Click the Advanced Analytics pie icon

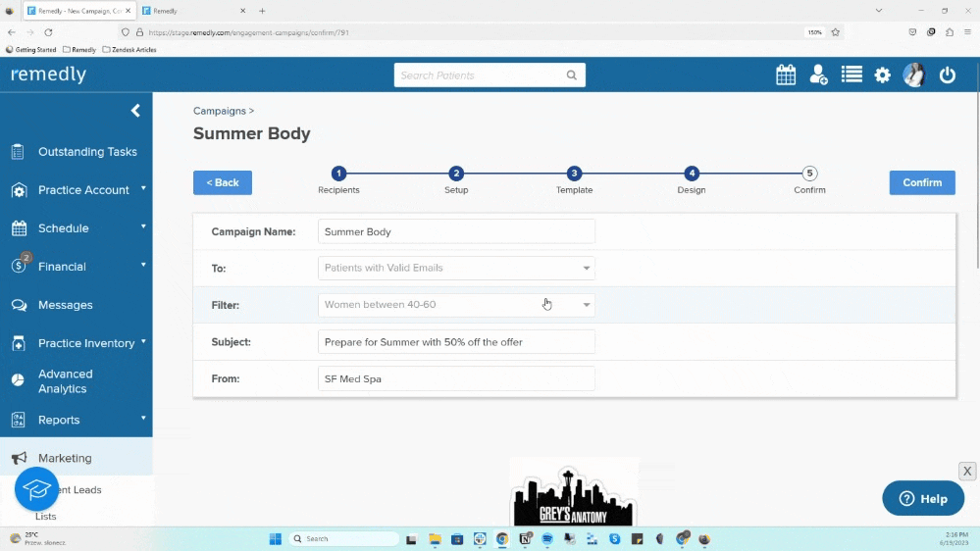coord(18,380)
